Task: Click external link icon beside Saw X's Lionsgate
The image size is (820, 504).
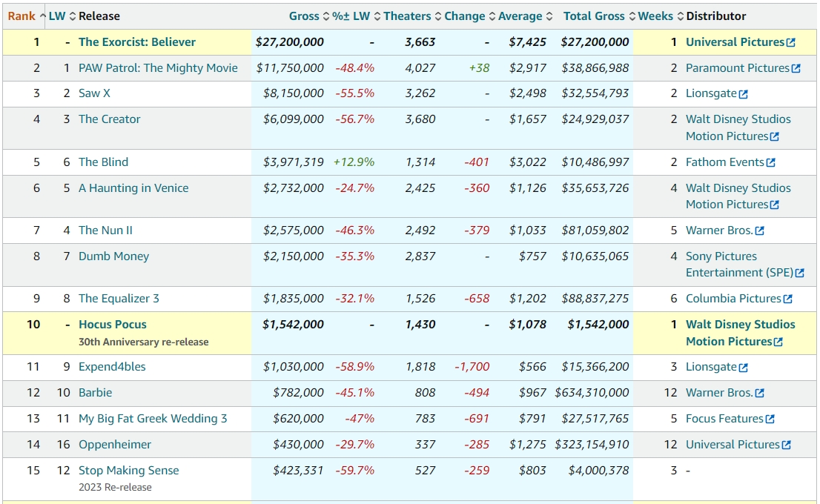Action: point(743,94)
